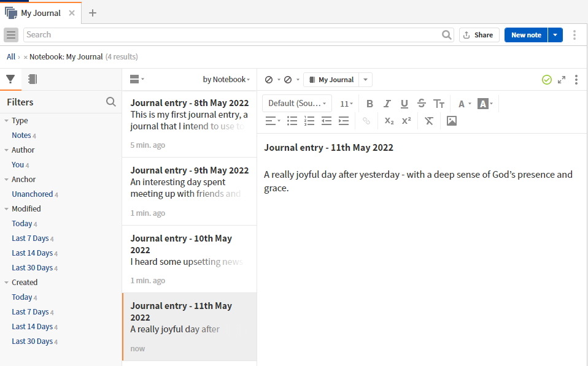Open a new tab with plus button
The height and width of the screenshot is (366, 588).
pos(93,13)
